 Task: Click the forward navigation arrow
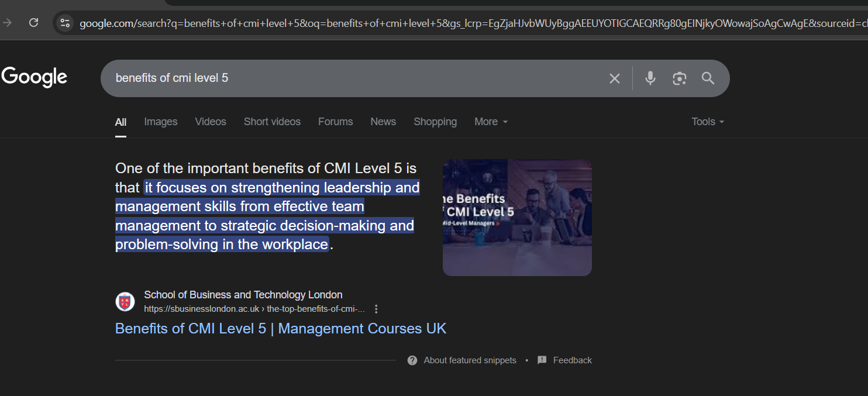[8, 23]
